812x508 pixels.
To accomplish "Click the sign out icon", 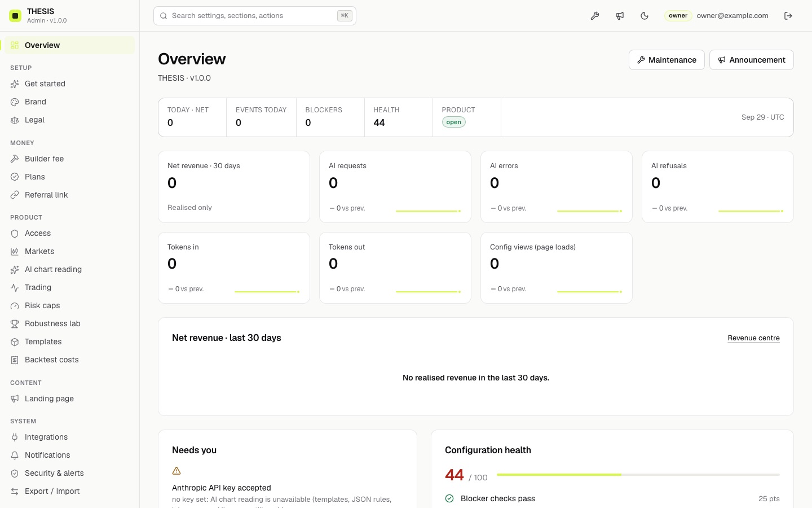I will [788, 16].
